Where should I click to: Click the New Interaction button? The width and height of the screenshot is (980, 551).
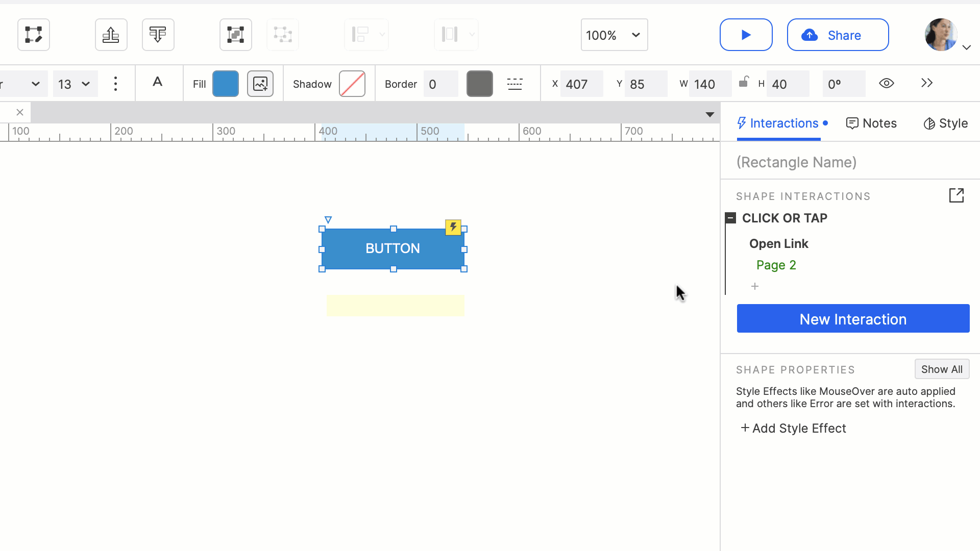tap(853, 319)
